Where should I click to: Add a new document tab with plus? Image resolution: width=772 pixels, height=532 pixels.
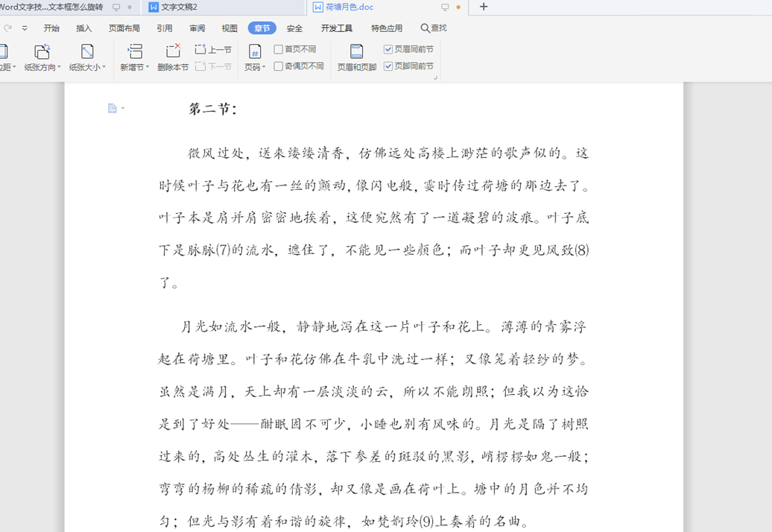pyautogui.click(x=484, y=7)
